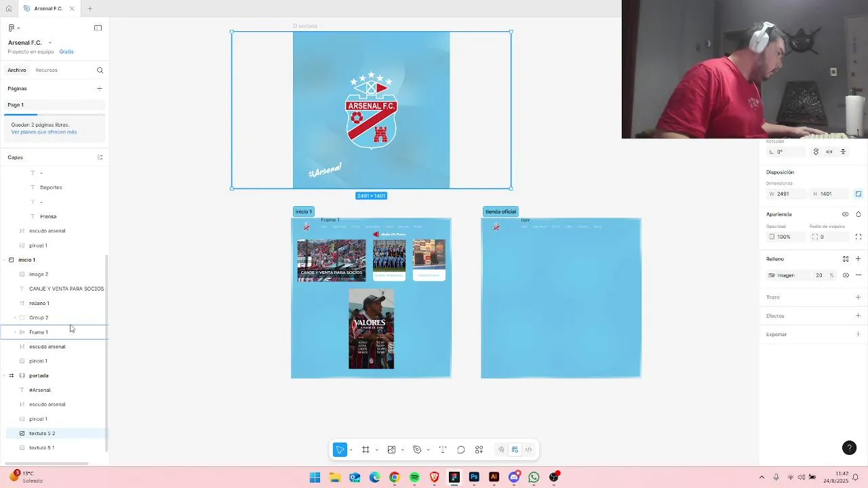
Task: Select the #Arsenal text layer
Action: pos(40,390)
